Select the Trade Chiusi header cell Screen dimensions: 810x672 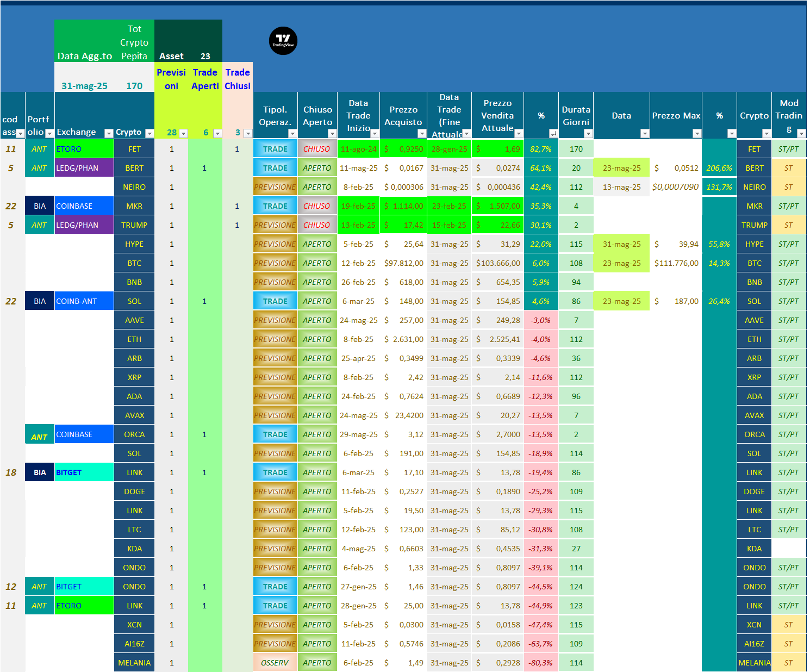tap(238, 79)
